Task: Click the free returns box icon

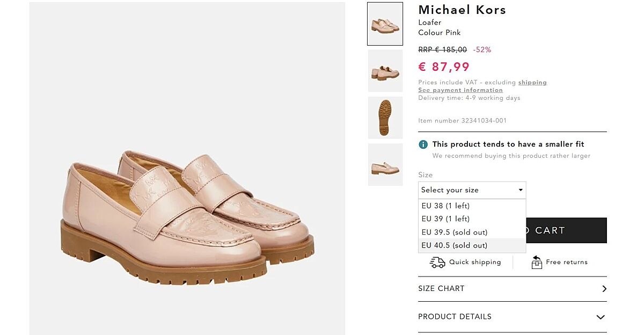Action: (x=537, y=262)
